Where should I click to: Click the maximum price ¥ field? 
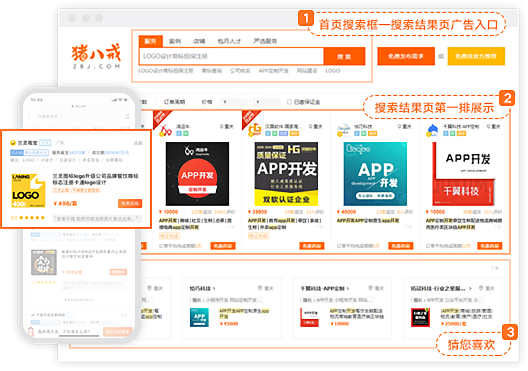point(267,102)
